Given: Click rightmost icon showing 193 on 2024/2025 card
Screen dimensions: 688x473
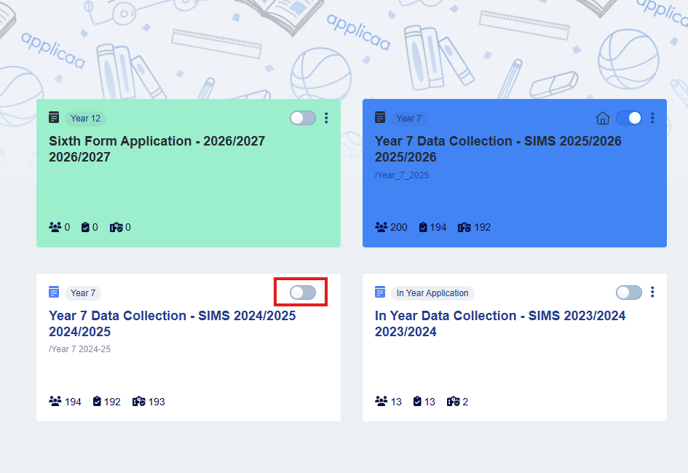Looking at the screenshot, I should click(138, 401).
